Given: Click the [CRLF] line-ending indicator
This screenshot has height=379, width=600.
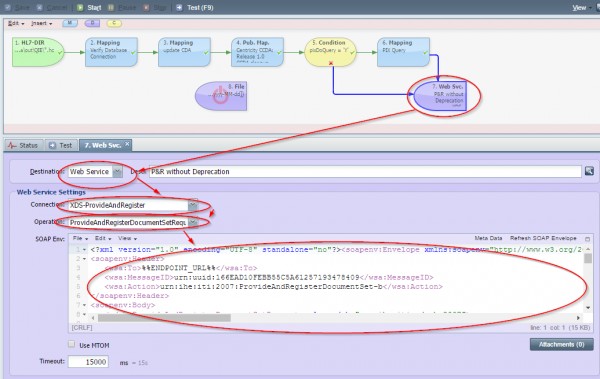Looking at the screenshot, I should point(82,328).
